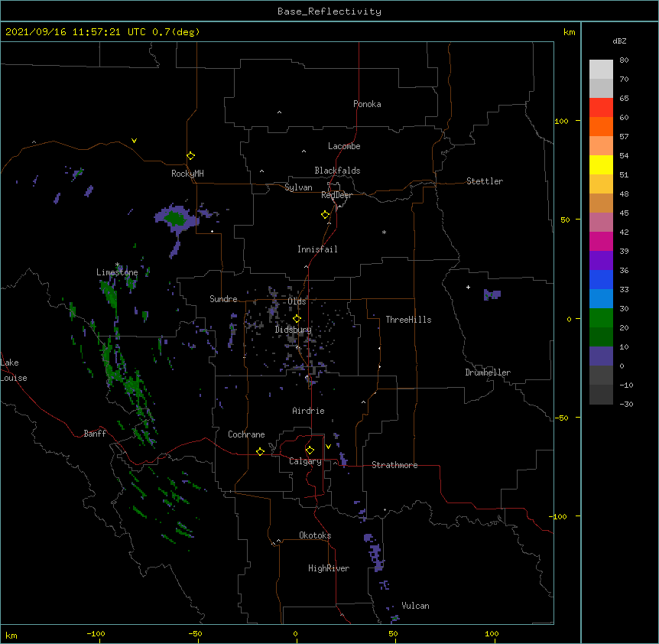
Task: Click the Airdrie city label
Action: tap(309, 411)
